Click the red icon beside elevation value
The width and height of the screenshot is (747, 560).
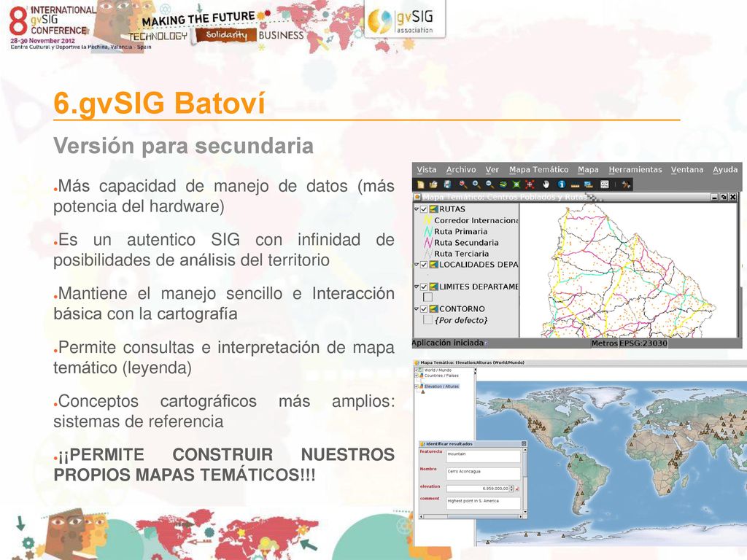[517, 489]
